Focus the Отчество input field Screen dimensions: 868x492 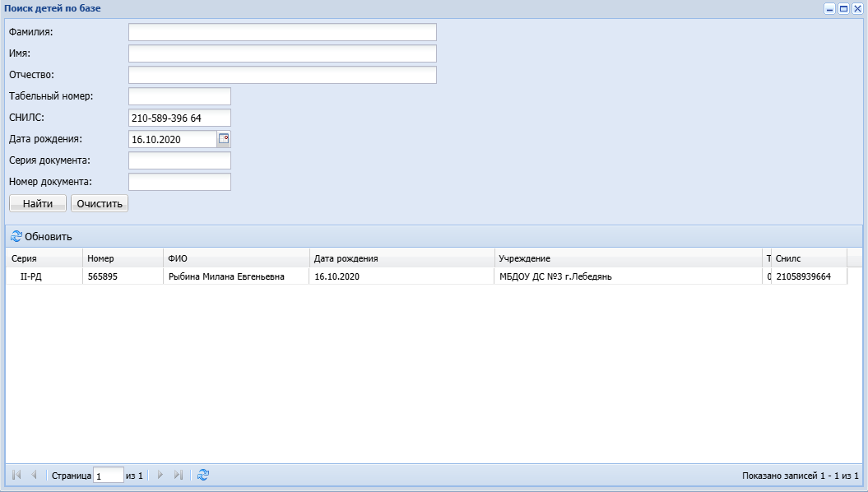pyautogui.click(x=282, y=75)
